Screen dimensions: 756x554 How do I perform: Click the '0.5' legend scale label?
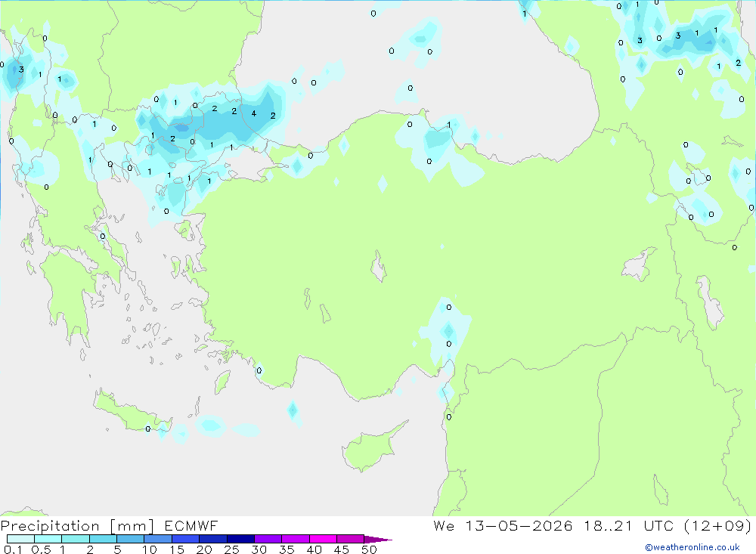tap(41, 549)
